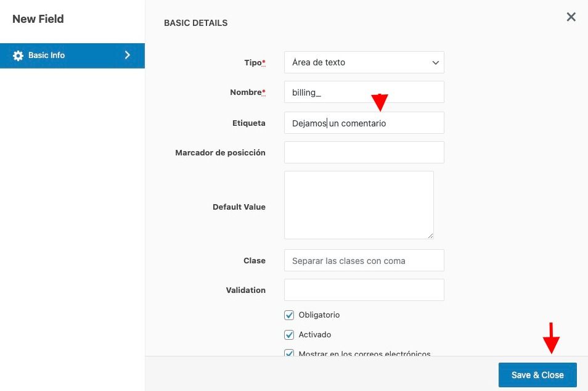The height and width of the screenshot is (391, 588).
Task: Click the Activado checkbox label text
Action: click(314, 334)
